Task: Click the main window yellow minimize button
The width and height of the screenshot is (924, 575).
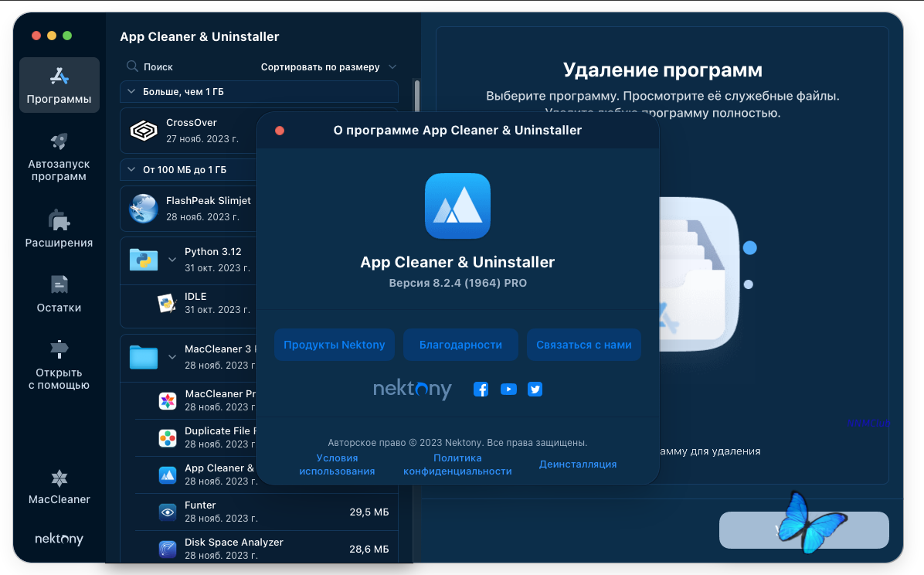Action: coord(52,36)
